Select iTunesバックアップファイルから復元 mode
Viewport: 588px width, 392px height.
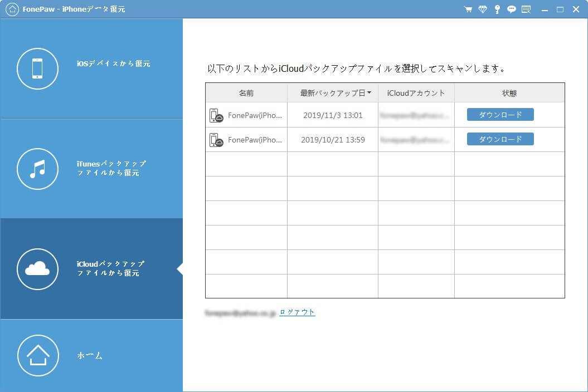pyautogui.click(x=91, y=169)
